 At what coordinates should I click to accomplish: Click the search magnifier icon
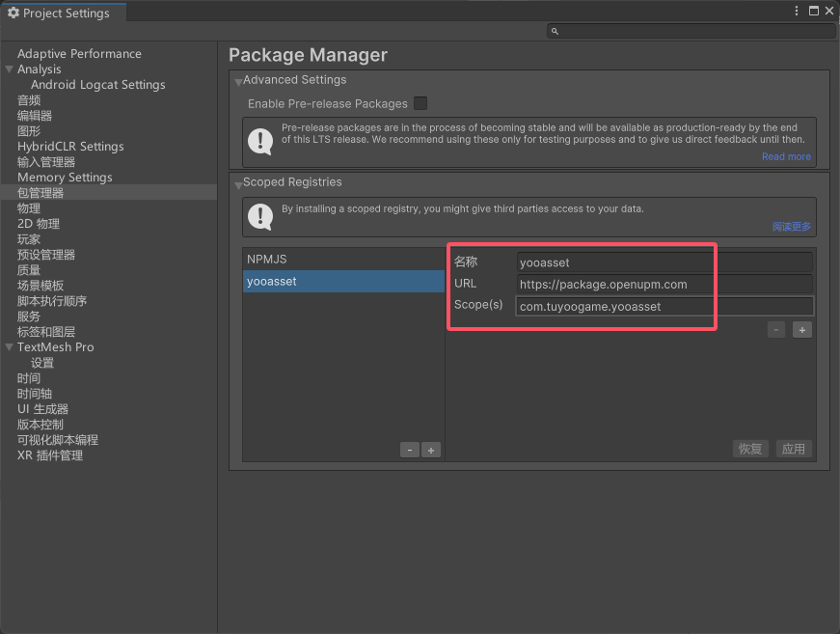point(555,32)
